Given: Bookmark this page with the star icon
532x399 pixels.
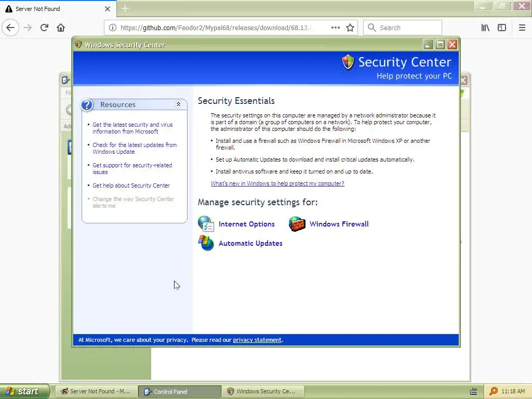Looking at the screenshot, I should click(350, 28).
